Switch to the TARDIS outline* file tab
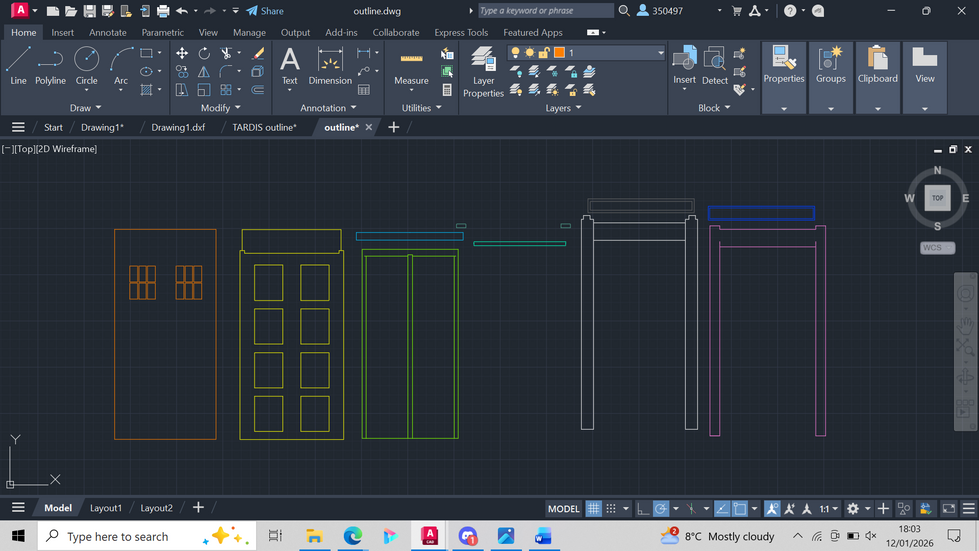Viewport: 979px width, 551px height. 264,127
